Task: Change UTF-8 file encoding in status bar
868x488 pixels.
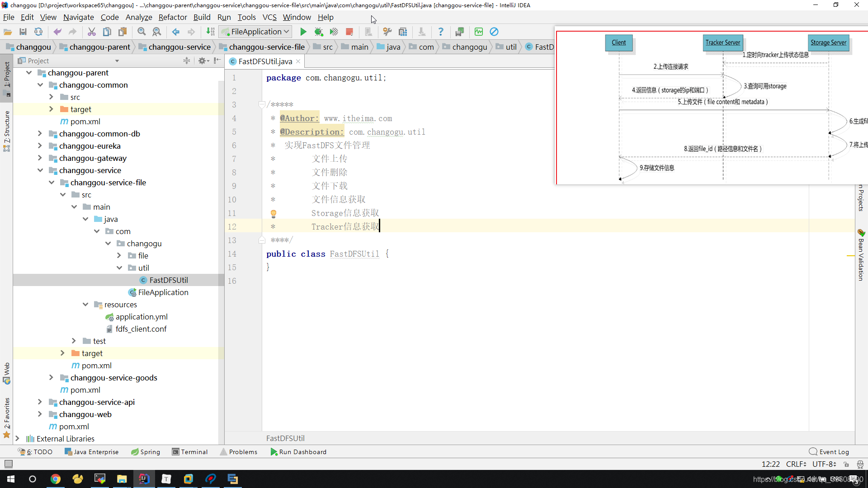Action: coord(825,465)
